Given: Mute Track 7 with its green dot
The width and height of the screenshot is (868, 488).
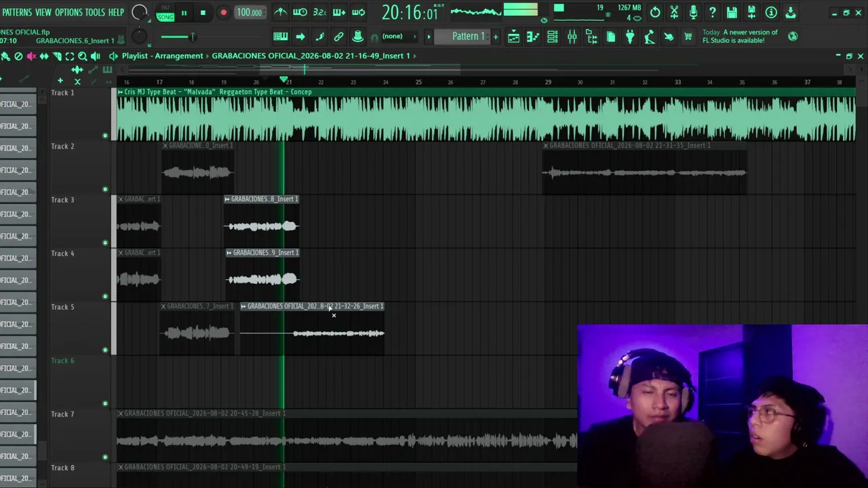Looking at the screenshot, I should 105,457.
